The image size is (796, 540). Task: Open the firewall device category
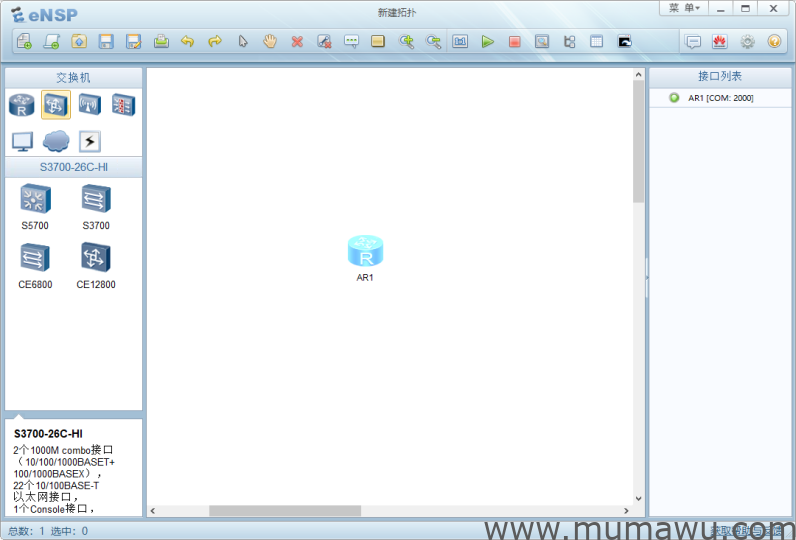[x=122, y=104]
